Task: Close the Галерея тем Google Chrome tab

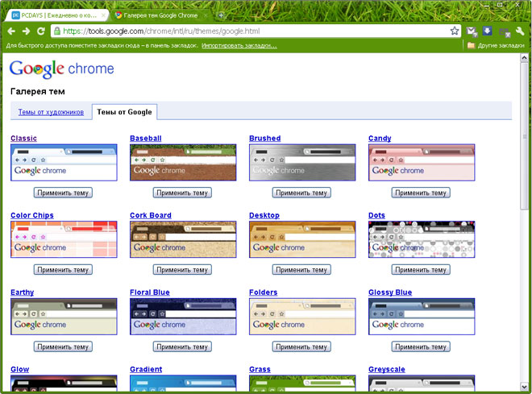Action: coord(206,15)
